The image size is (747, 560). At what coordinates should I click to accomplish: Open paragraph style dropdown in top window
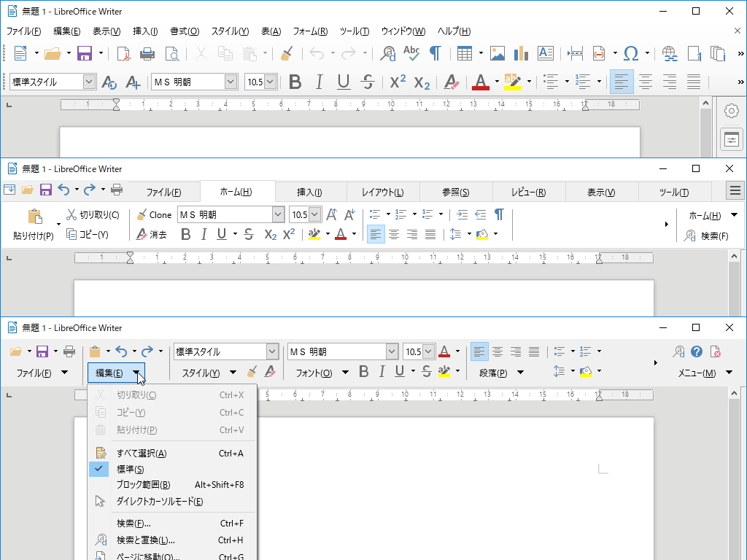pyautogui.click(x=89, y=82)
